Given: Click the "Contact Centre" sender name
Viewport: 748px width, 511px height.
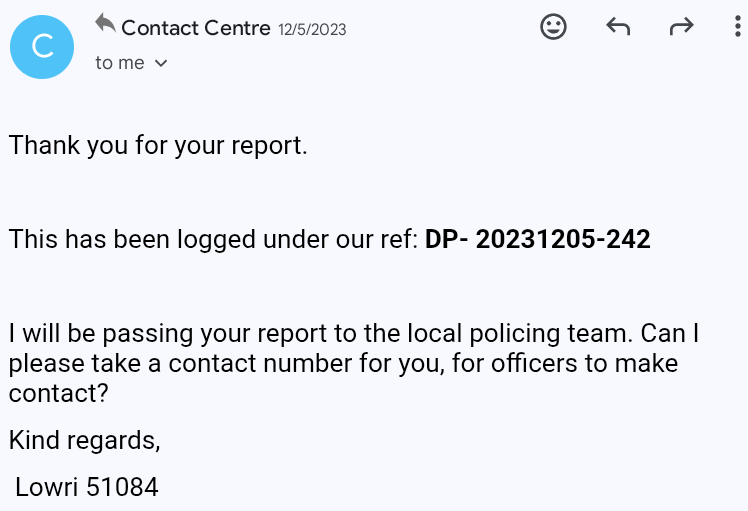Looking at the screenshot, I should (x=196, y=28).
